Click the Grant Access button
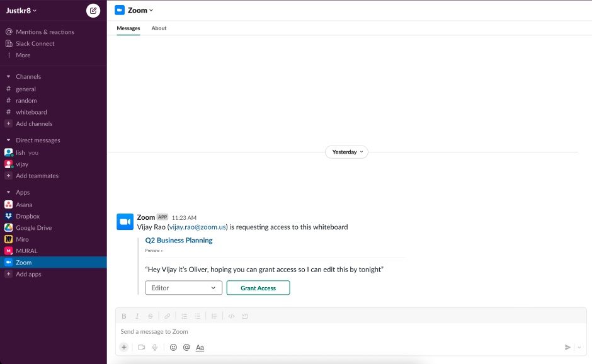The height and width of the screenshot is (364, 592). coord(258,288)
